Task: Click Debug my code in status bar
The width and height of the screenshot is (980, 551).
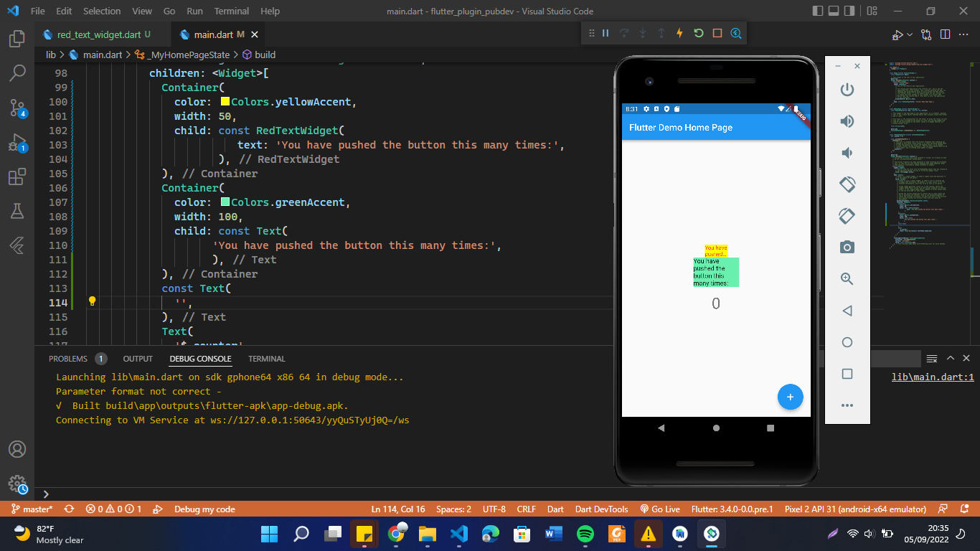Action: tap(204, 509)
